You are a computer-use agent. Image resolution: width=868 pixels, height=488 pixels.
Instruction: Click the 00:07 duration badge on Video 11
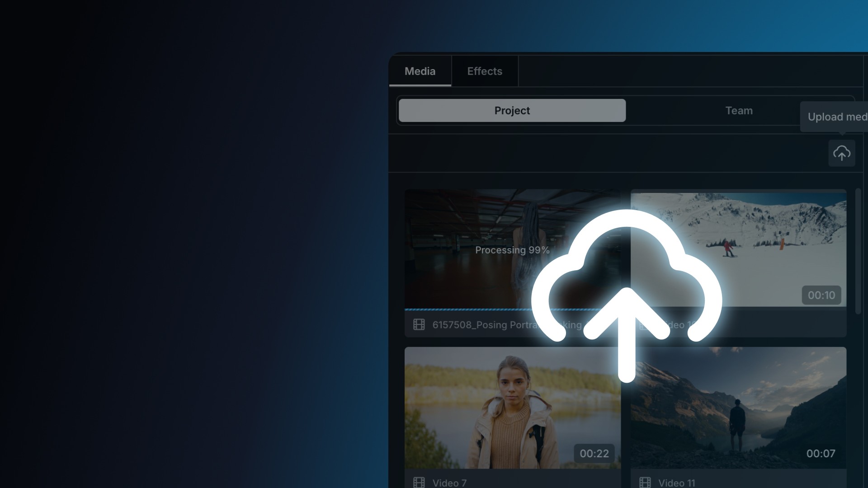821,453
